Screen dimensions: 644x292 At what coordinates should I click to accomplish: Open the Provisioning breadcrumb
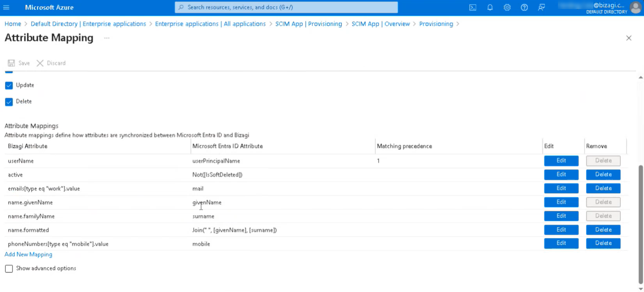tap(436, 24)
